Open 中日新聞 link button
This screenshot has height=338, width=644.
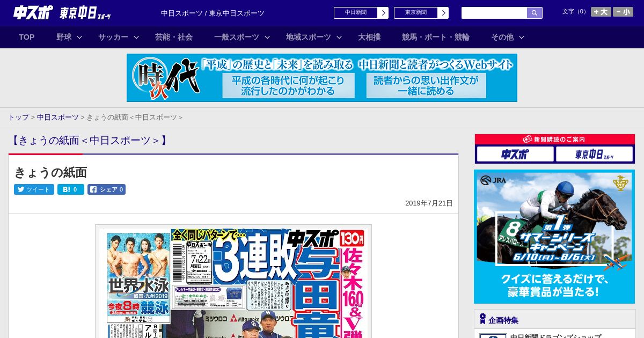pos(356,13)
